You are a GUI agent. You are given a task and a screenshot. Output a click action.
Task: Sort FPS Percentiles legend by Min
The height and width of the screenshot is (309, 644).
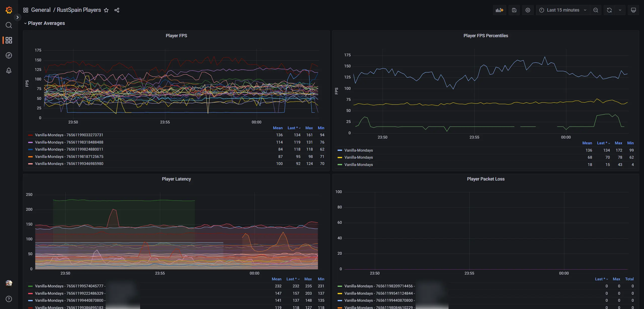click(630, 143)
